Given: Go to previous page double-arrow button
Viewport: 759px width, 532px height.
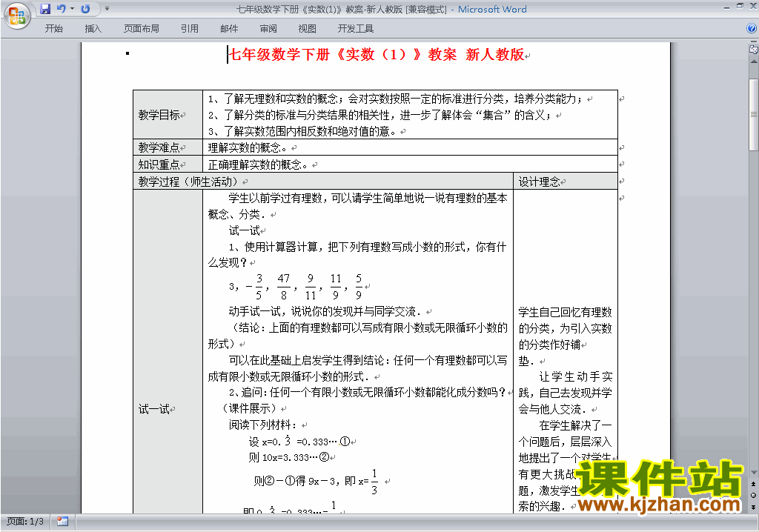Looking at the screenshot, I should 753,484.
